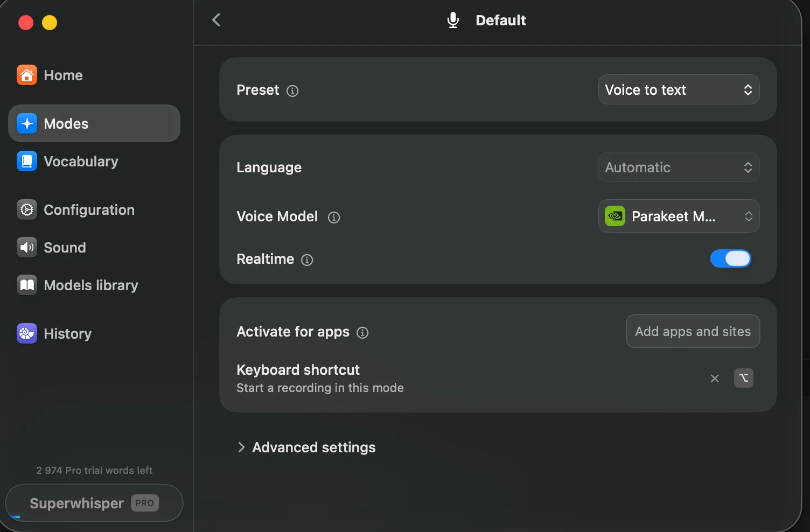Open Models library

(94, 285)
